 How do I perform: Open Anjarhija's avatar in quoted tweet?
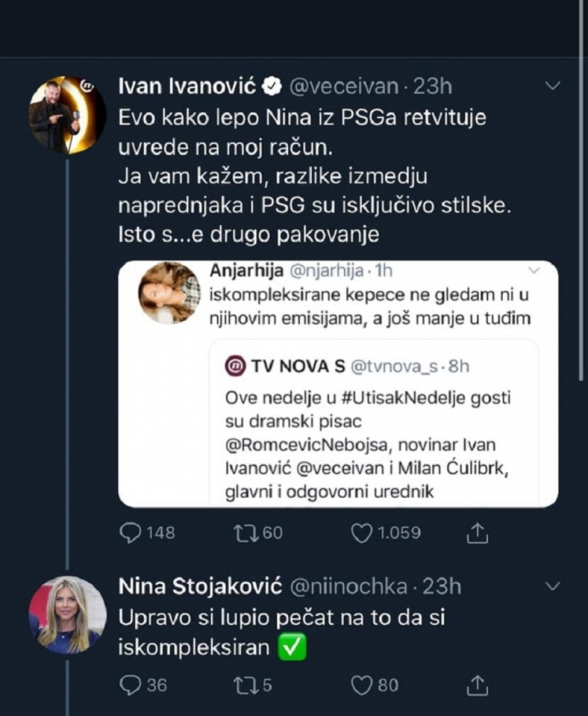point(169,293)
